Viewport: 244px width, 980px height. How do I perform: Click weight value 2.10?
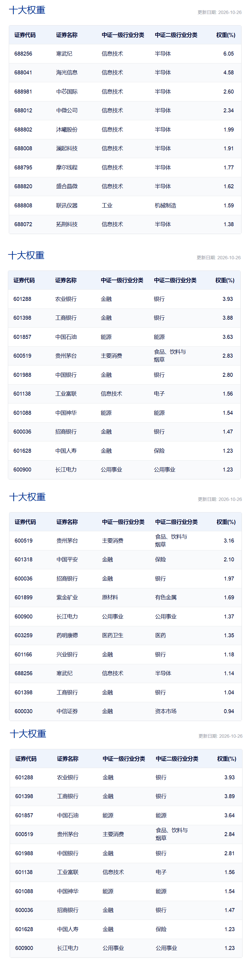pos(229,560)
